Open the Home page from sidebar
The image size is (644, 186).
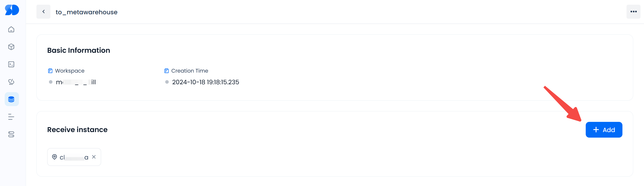(11, 29)
